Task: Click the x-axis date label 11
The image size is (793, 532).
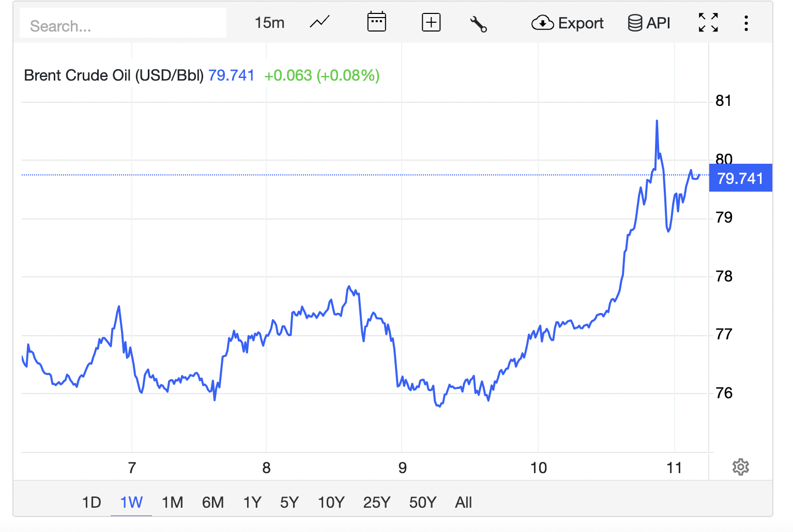Action: 674,468
